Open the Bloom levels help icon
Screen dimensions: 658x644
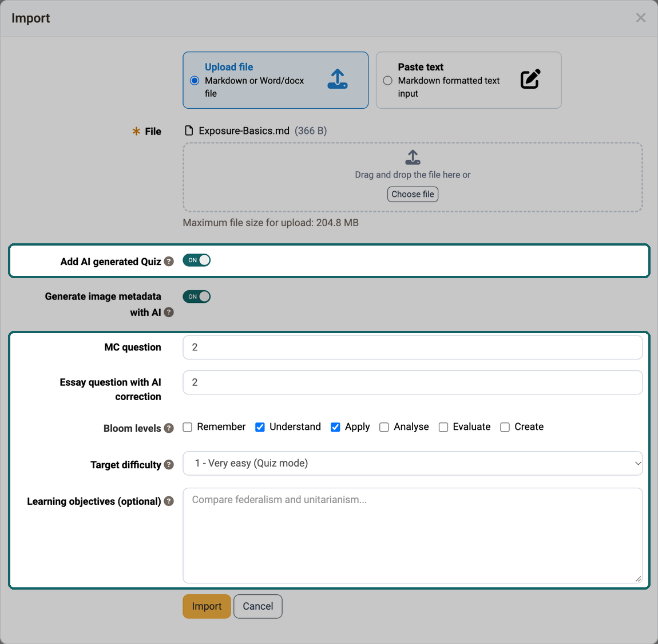coord(169,428)
